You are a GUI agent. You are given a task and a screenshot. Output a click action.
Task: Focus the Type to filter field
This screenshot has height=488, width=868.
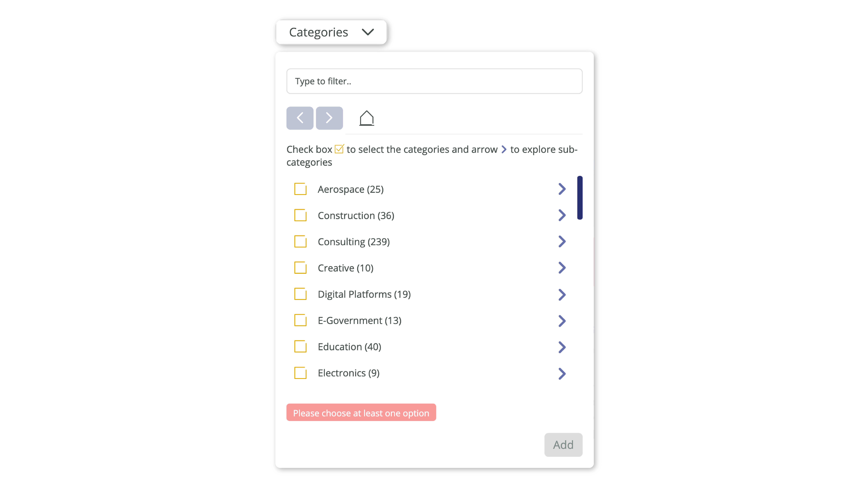[434, 81]
